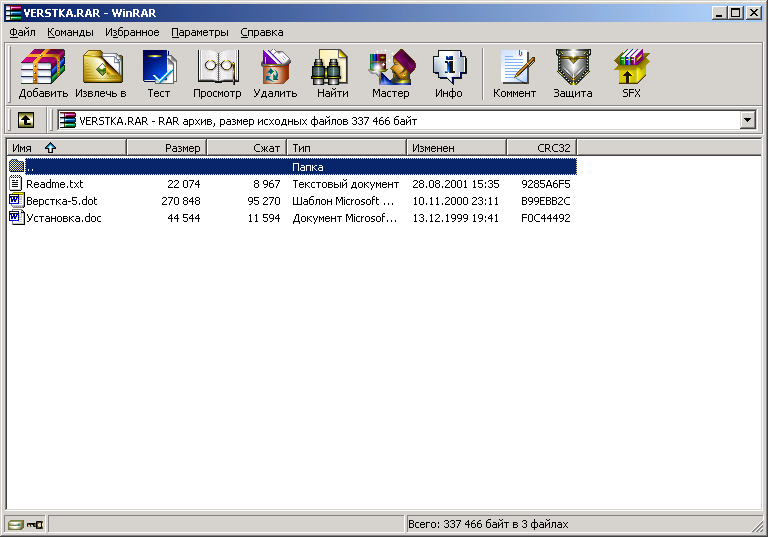This screenshot has width=768, height=537.
Task: Click the Коммент (Comment) icon
Action: point(517,67)
